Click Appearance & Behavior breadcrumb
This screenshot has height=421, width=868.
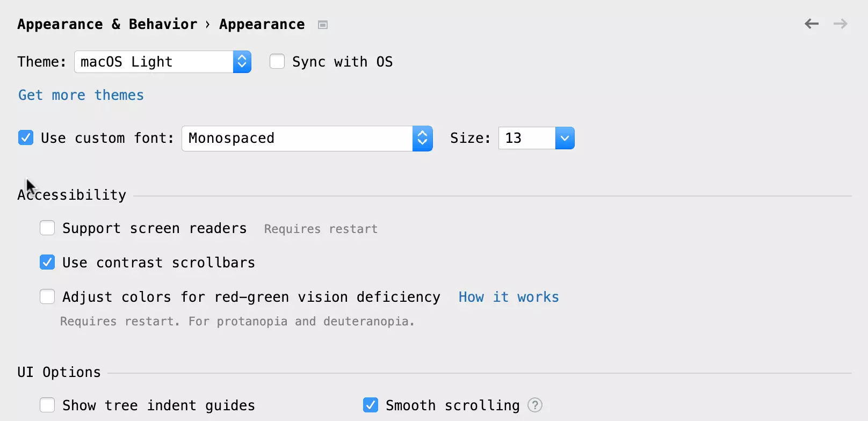pos(107,25)
